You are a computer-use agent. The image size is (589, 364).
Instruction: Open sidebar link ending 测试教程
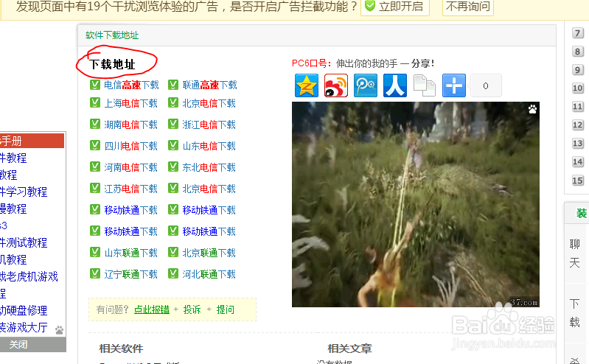pyautogui.click(x=24, y=242)
